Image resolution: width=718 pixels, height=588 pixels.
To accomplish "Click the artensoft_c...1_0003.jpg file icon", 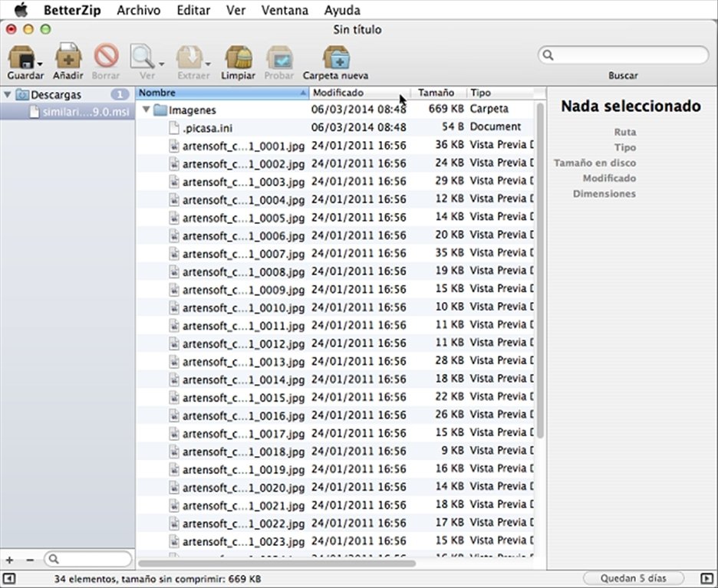I will pos(174,182).
